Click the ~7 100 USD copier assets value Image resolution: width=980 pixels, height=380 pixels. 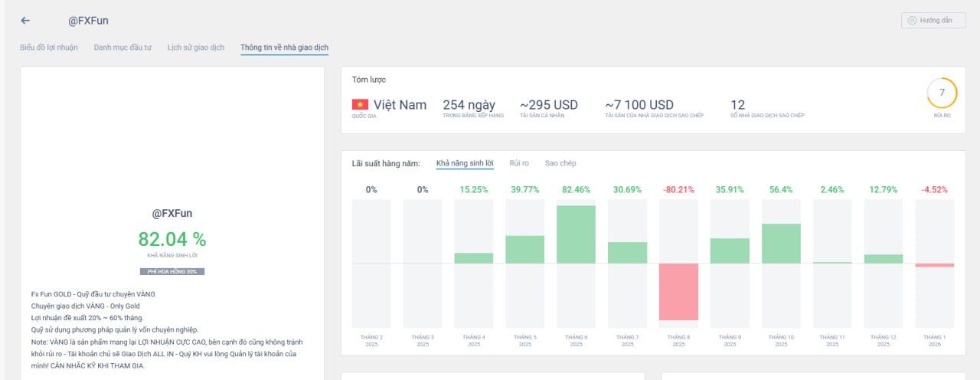pyautogui.click(x=639, y=105)
